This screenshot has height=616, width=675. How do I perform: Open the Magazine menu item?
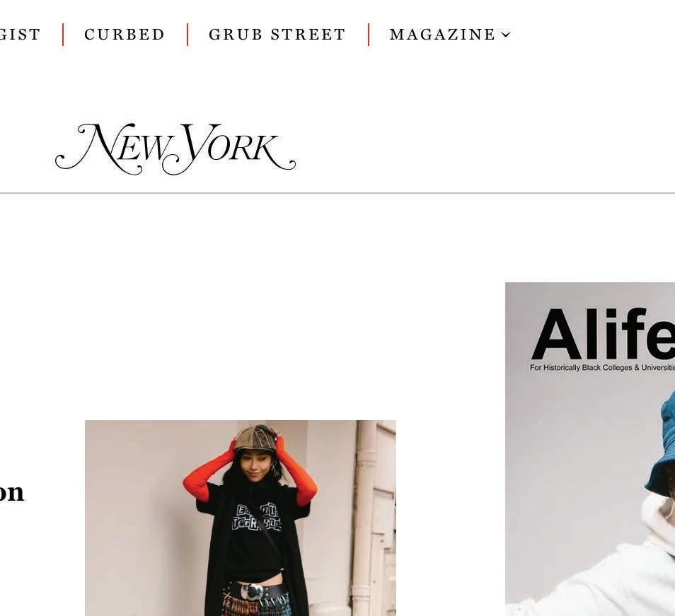(443, 35)
